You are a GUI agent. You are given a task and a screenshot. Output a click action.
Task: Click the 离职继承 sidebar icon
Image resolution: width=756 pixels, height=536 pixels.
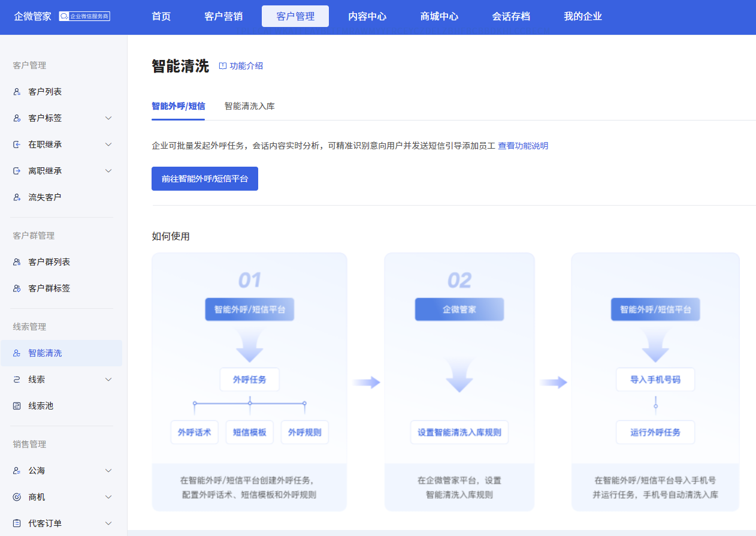pos(17,171)
